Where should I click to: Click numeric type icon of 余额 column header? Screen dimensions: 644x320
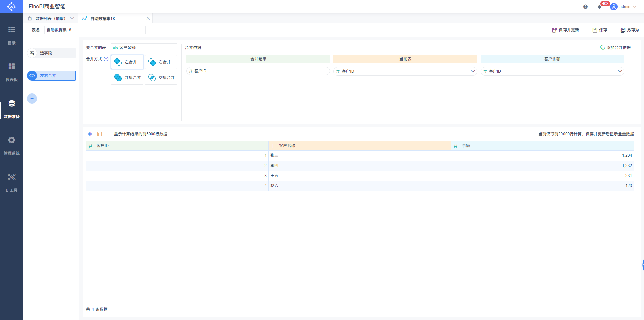click(455, 146)
